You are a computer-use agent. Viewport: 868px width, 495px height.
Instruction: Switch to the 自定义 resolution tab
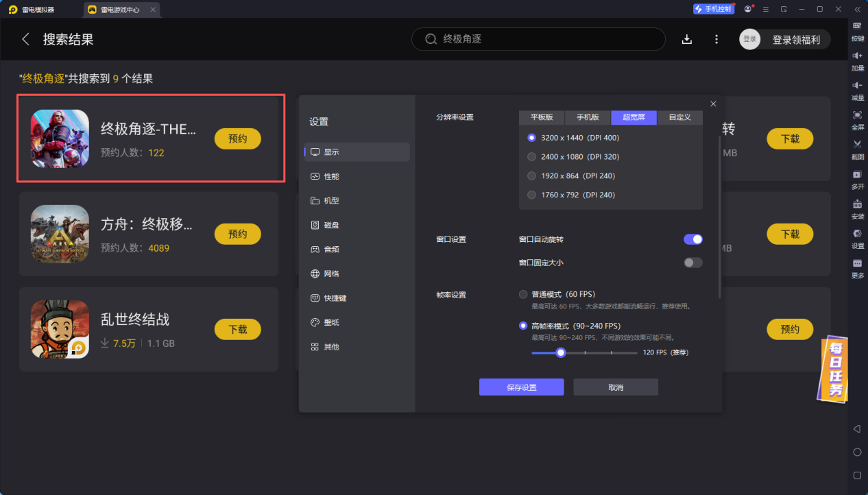(679, 117)
